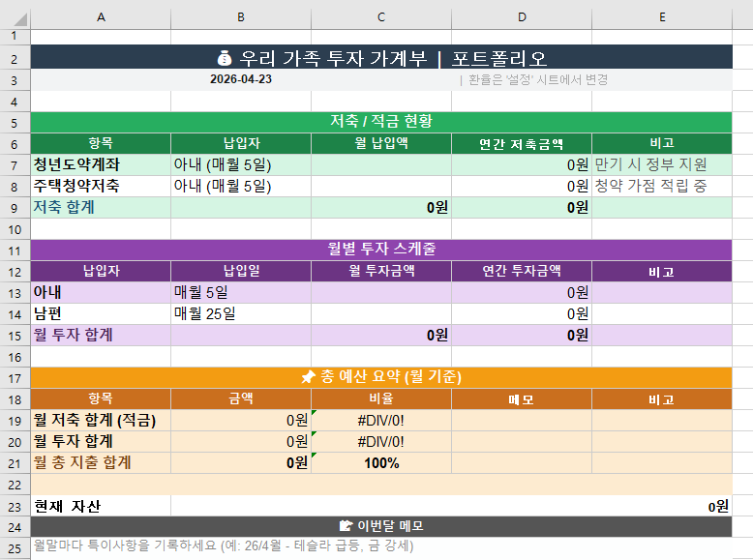Click the #DIV/0! error in row 20
This screenshot has width=753, height=560.
[x=381, y=441]
